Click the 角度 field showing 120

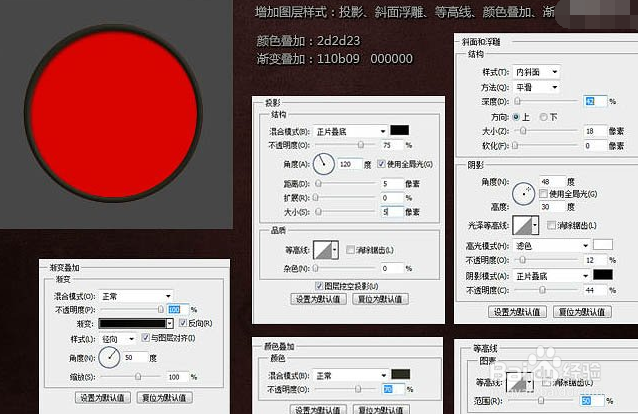coord(350,164)
